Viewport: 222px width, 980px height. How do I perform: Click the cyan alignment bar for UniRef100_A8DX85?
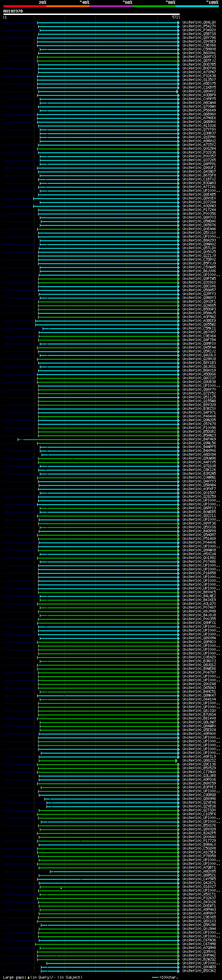[114, 871]
